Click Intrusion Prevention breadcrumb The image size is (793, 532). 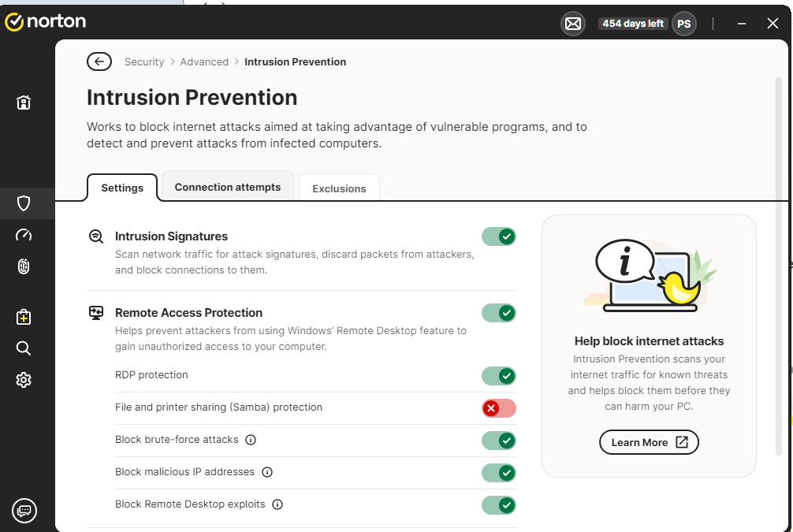[296, 61]
